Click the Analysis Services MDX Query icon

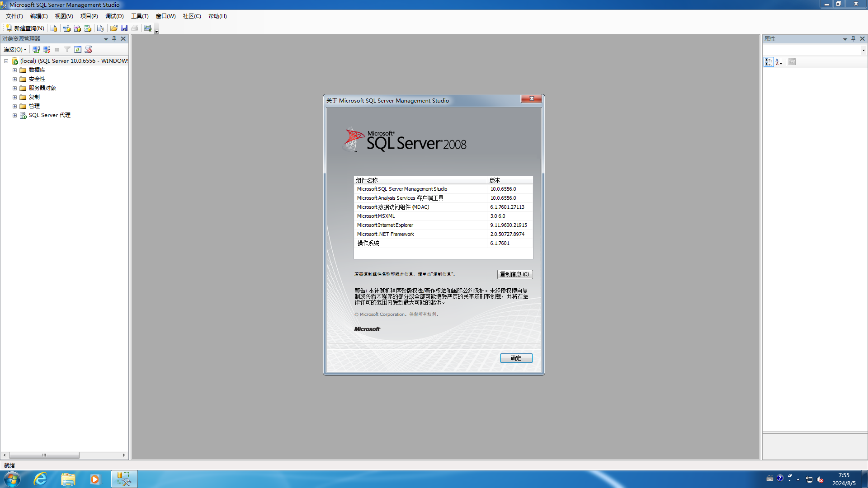[x=66, y=28]
